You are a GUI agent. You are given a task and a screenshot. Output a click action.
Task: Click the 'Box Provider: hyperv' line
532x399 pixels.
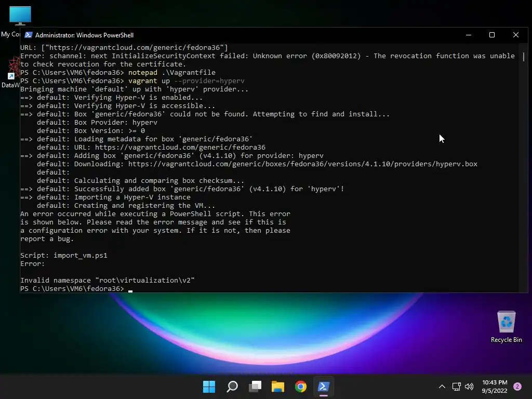(97, 123)
